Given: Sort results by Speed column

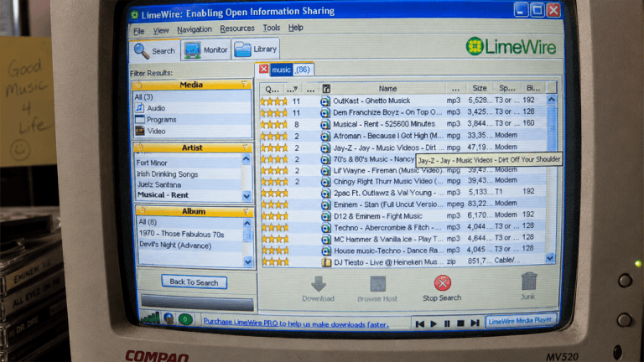Looking at the screenshot, I should [x=506, y=88].
